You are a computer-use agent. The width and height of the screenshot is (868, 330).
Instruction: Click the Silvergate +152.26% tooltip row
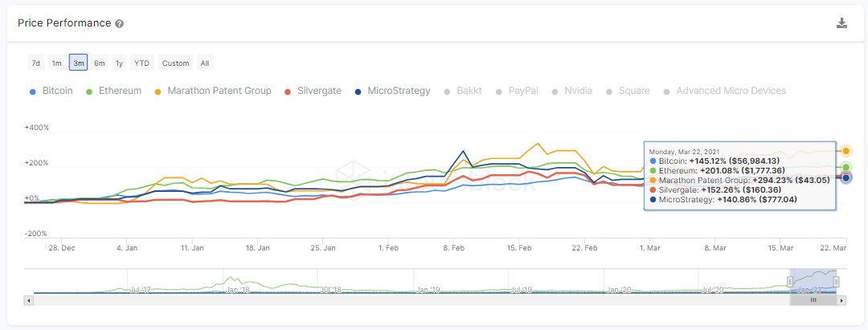715,189
